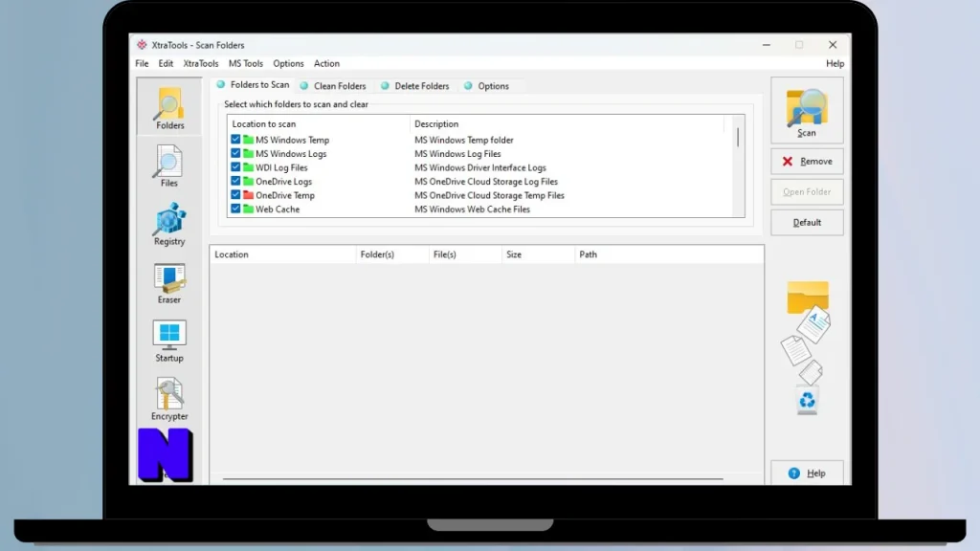
Task: Select MS OneDrive Cloud Storage Temp Files text
Action: click(x=489, y=195)
